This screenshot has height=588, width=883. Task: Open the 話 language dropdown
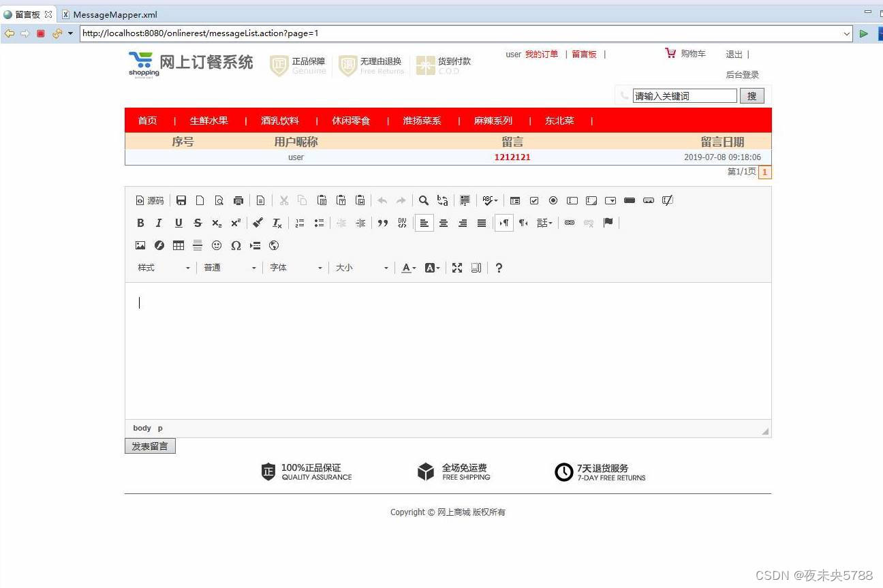coord(544,223)
